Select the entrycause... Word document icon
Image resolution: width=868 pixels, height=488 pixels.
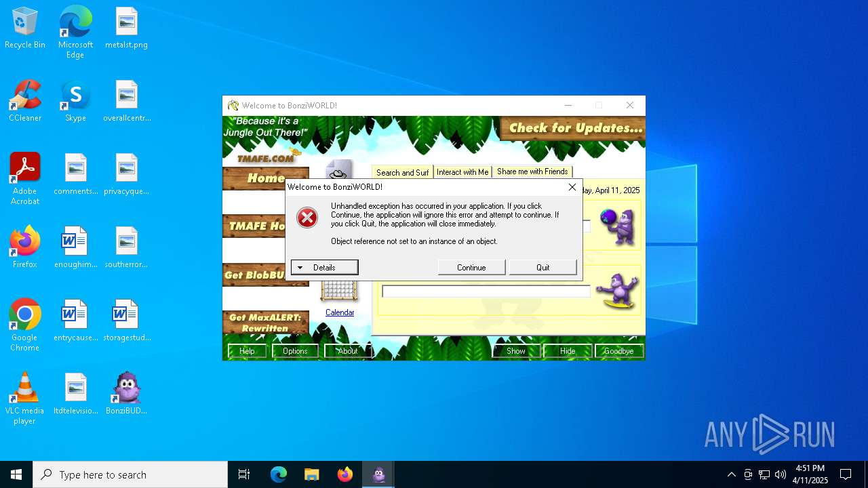pyautogui.click(x=76, y=321)
